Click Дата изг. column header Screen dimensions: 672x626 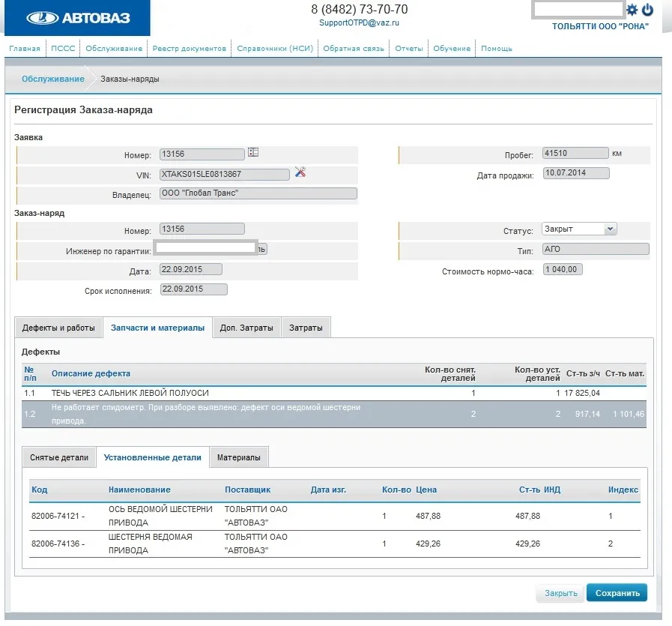328,490
